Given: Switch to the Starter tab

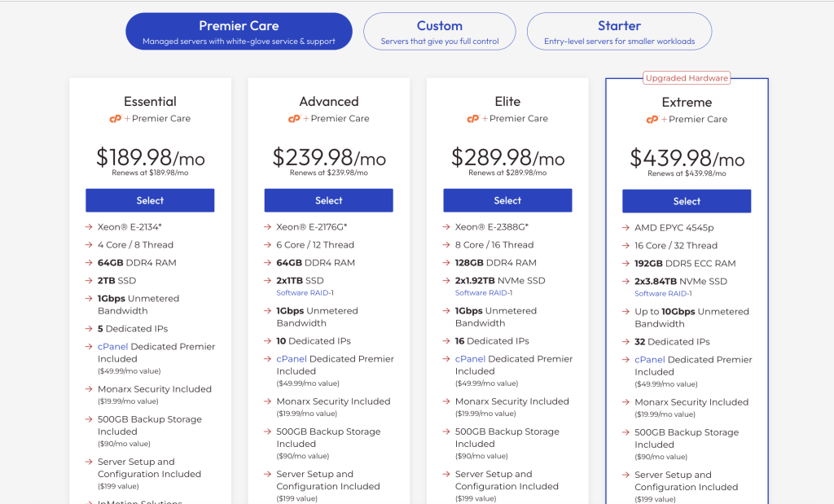Looking at the screenshot, I should point(619,31).
